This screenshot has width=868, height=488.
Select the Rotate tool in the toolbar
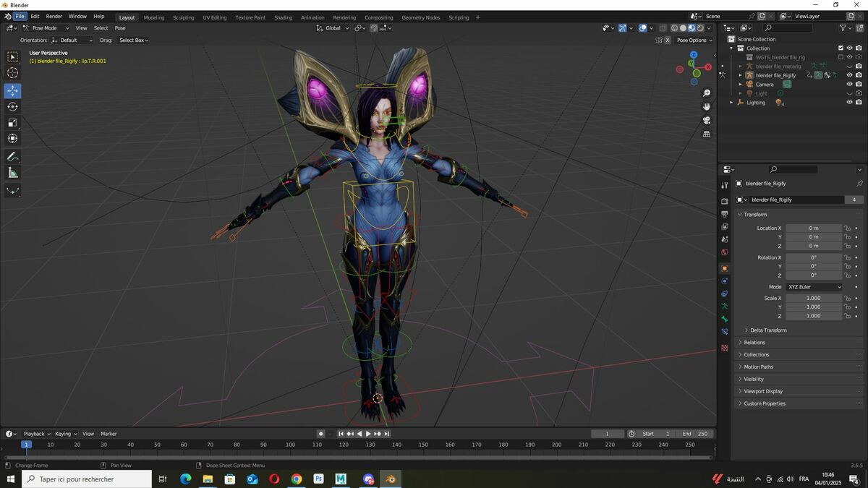(13, 106)
